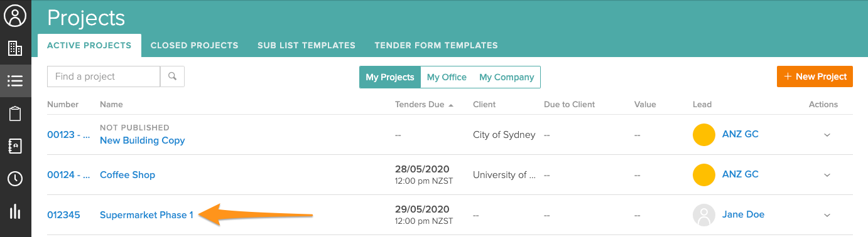Open the address book icon in sidebar
Viewport: 868px width, 237px height.
click(x=15, y=146)
